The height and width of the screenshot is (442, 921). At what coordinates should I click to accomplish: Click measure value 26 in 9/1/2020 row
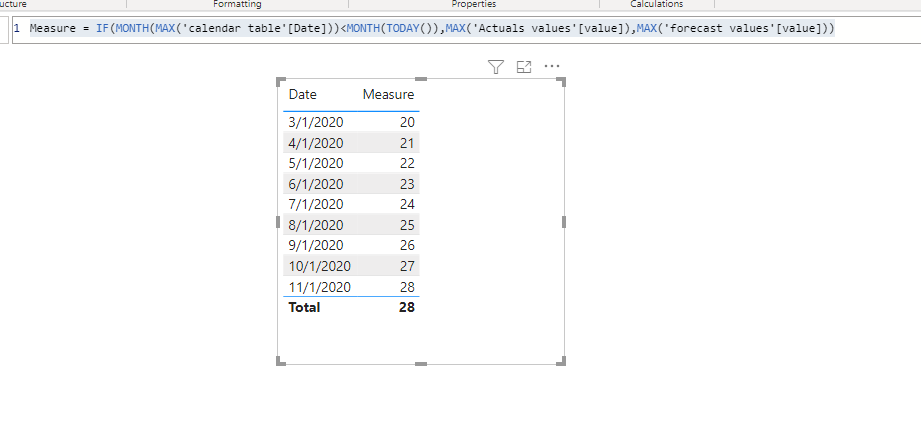(407, 245)
